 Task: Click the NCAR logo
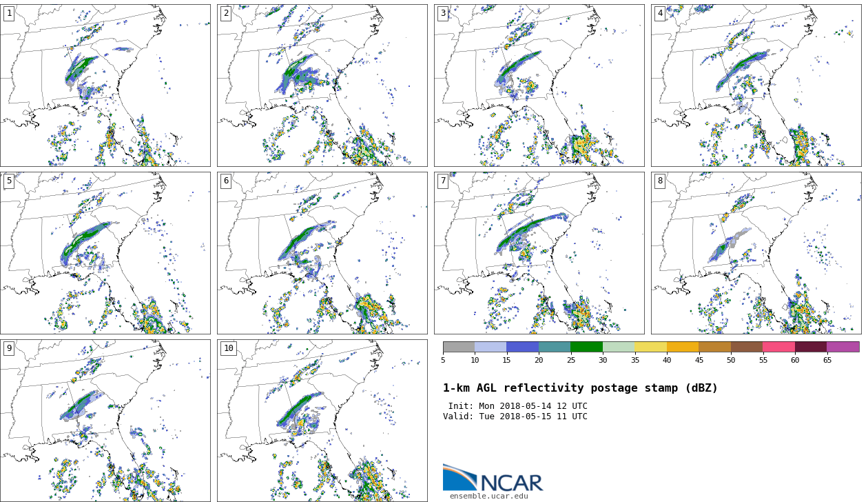coord(493,478)
